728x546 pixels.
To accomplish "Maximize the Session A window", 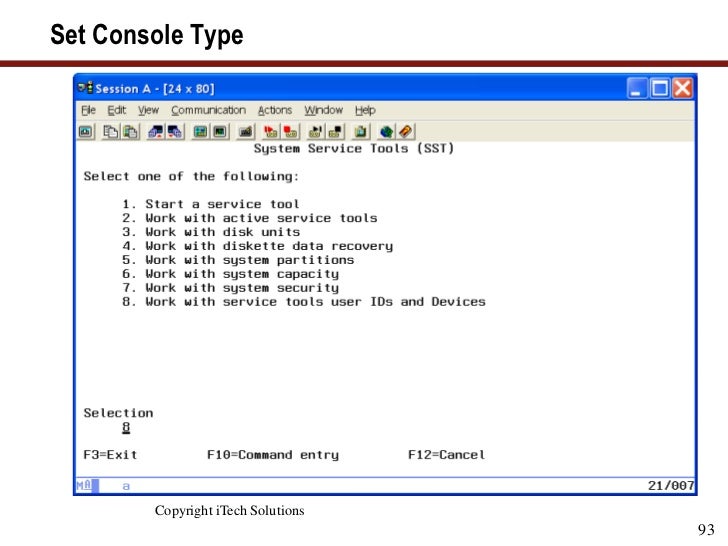I will 660,88.
